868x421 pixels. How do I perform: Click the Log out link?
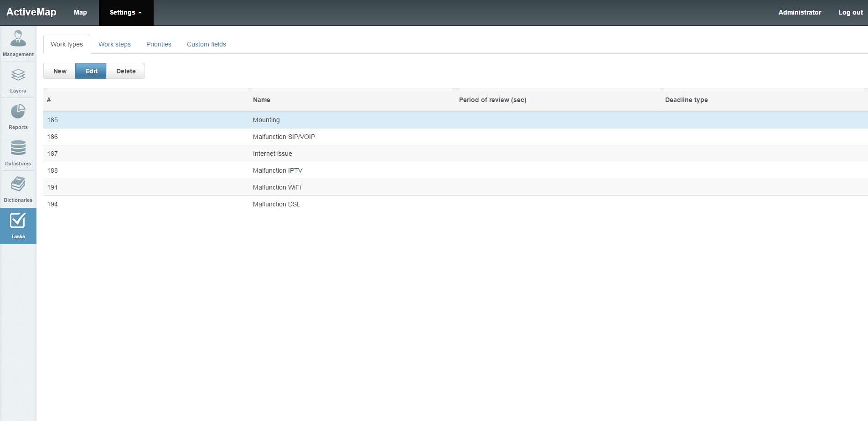850,12
